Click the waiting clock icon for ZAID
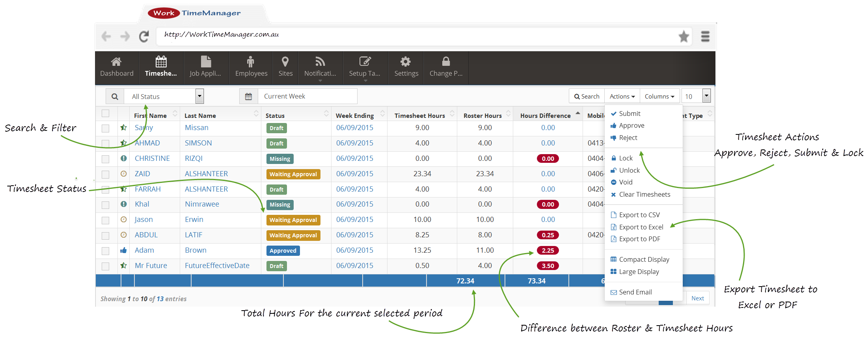Screen dimensions: 868x339 coord(124,173)
